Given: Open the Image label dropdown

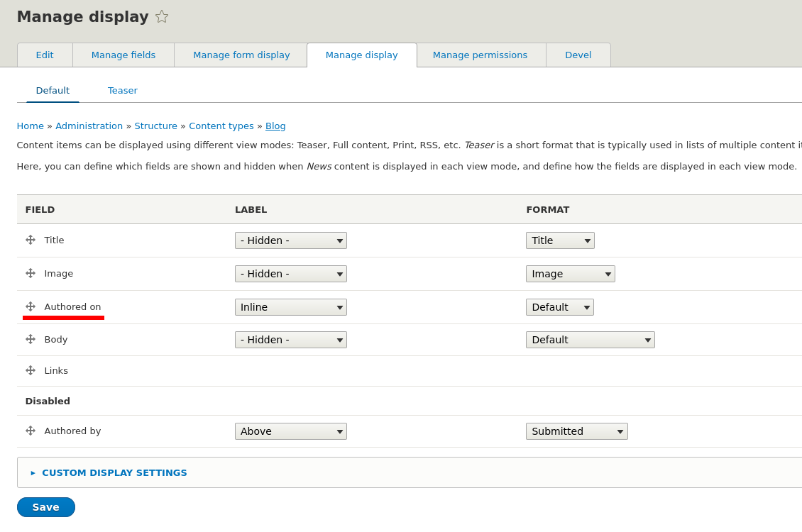Looking at the screenshot, I should (290, 273).
